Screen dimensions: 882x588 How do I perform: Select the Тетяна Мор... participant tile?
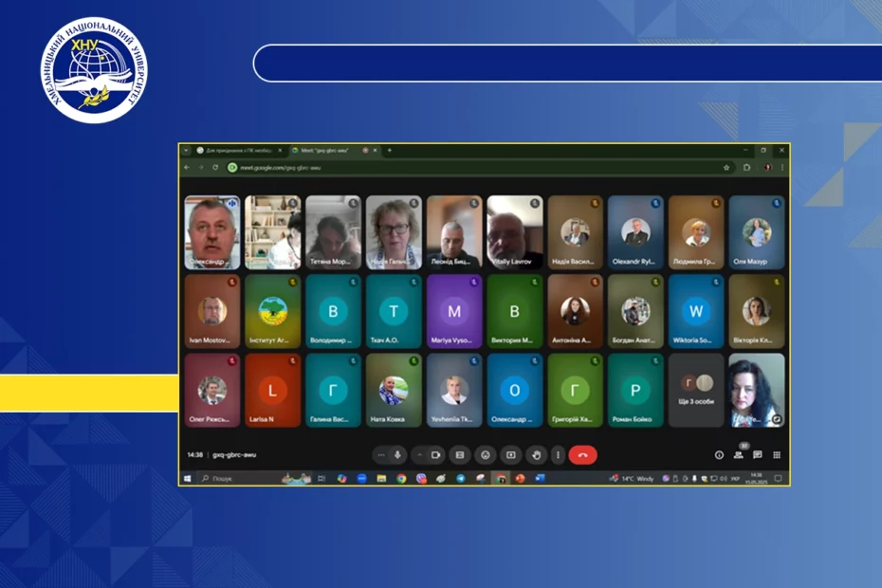point(333,231)
